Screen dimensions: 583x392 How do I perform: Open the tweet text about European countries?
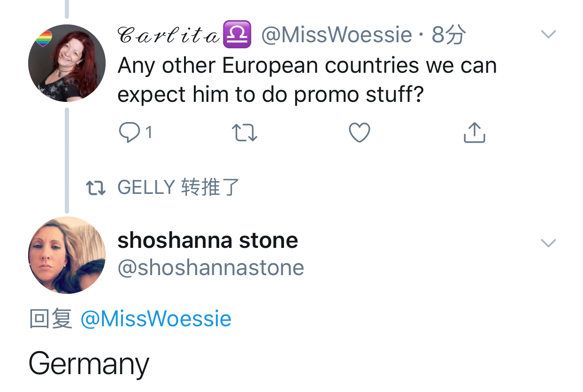(x=307, y=80)
